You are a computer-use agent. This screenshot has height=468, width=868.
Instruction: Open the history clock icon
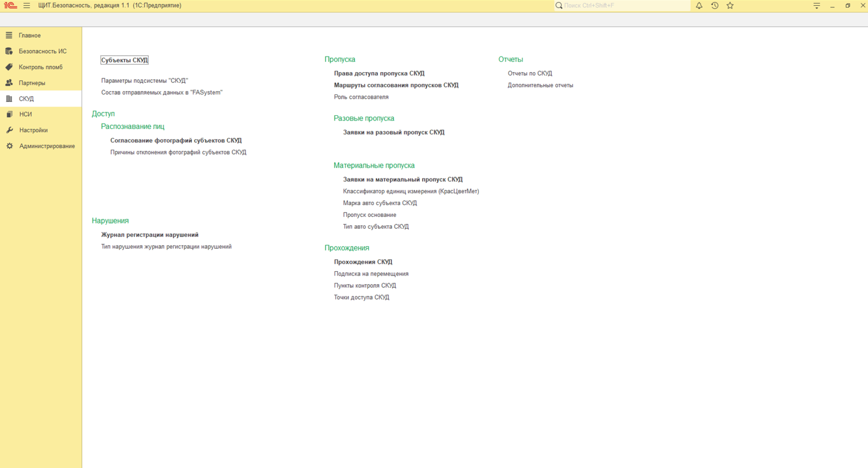715,6
